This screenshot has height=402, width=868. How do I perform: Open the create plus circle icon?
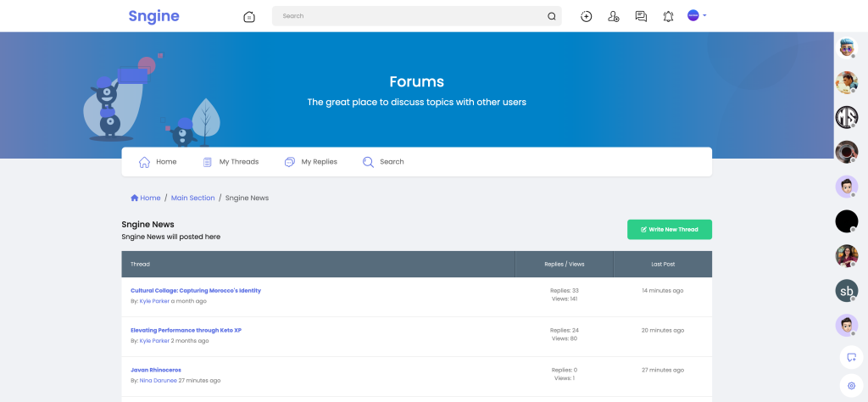[587, 17]
